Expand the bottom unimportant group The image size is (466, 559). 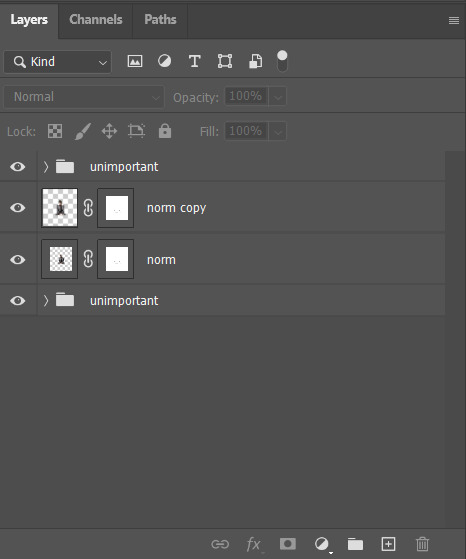point(46,301)
